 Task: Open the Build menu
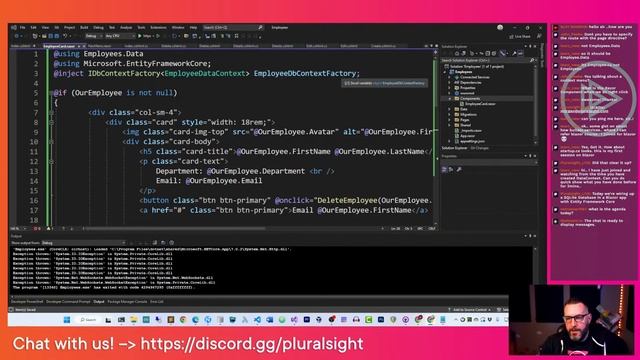coord(84,28)
